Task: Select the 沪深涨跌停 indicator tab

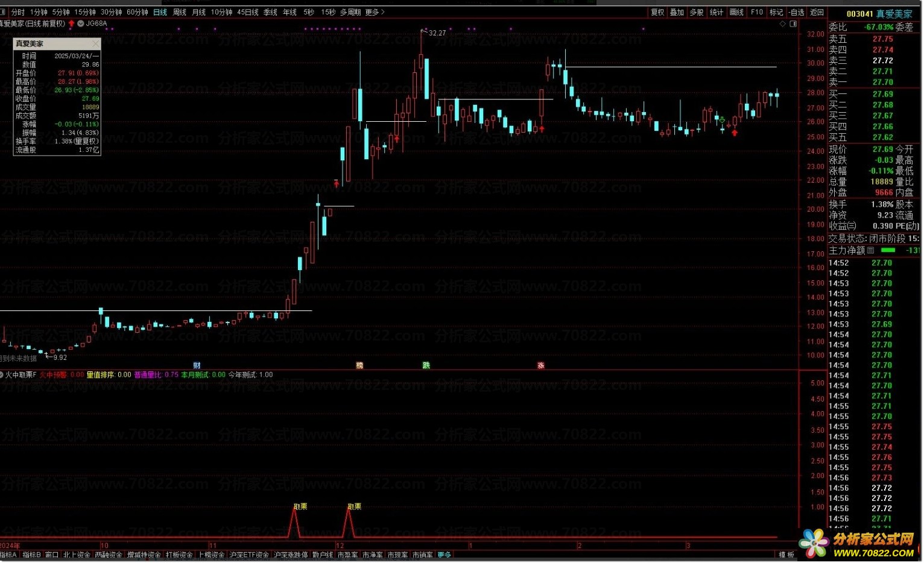Action: click(291, 555)
